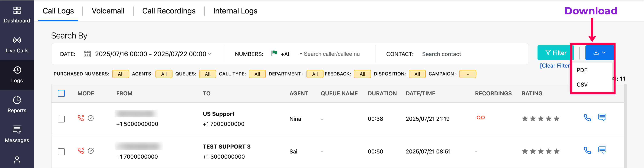644x168 pixels.
Task: Open Messages in the sidebar
Action: point(17,135)
